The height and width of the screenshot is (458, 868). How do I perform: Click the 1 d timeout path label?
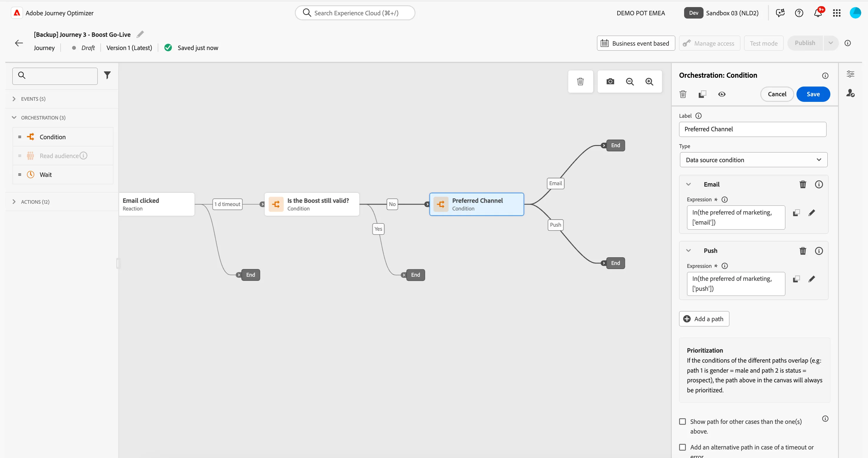pos(227,204)
